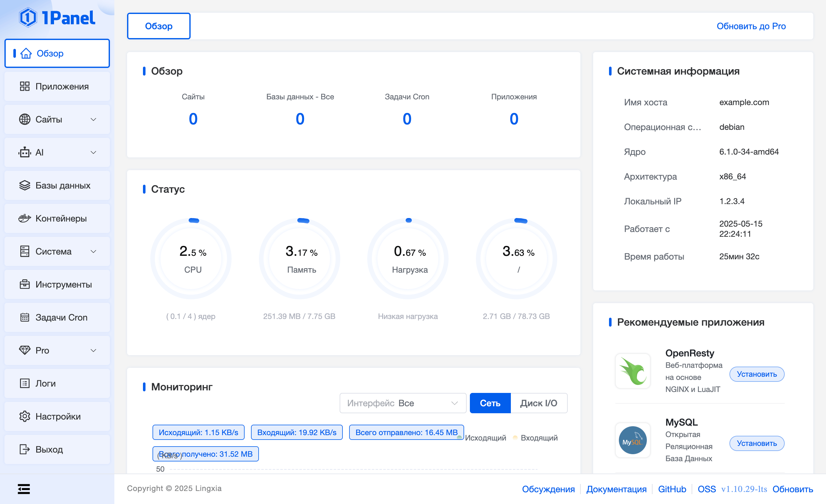This screenshot has width=826, height=504.
Task: Click the 1Panel logo
Action: 57,17
